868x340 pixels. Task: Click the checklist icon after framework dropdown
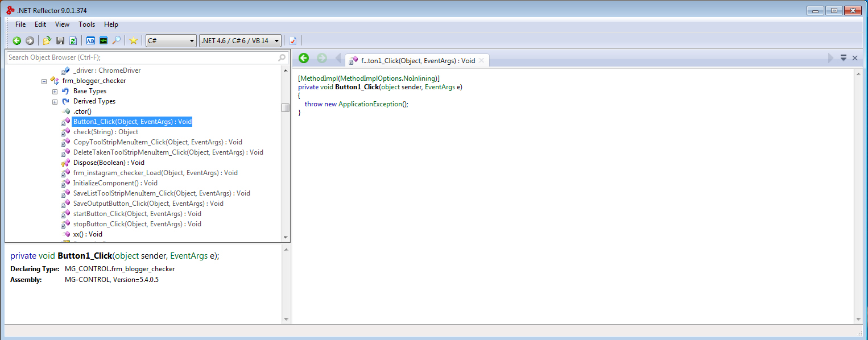point(293,40)
